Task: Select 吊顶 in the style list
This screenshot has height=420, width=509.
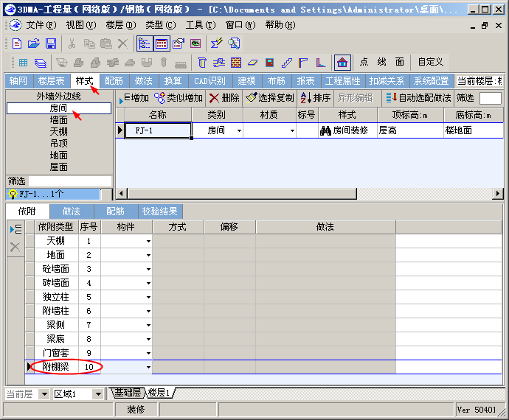Action: [59, 144]
